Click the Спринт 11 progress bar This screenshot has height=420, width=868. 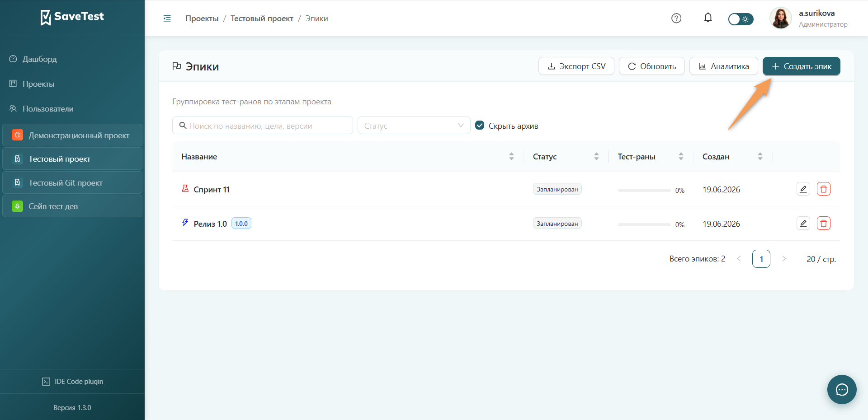pos(644,191)
